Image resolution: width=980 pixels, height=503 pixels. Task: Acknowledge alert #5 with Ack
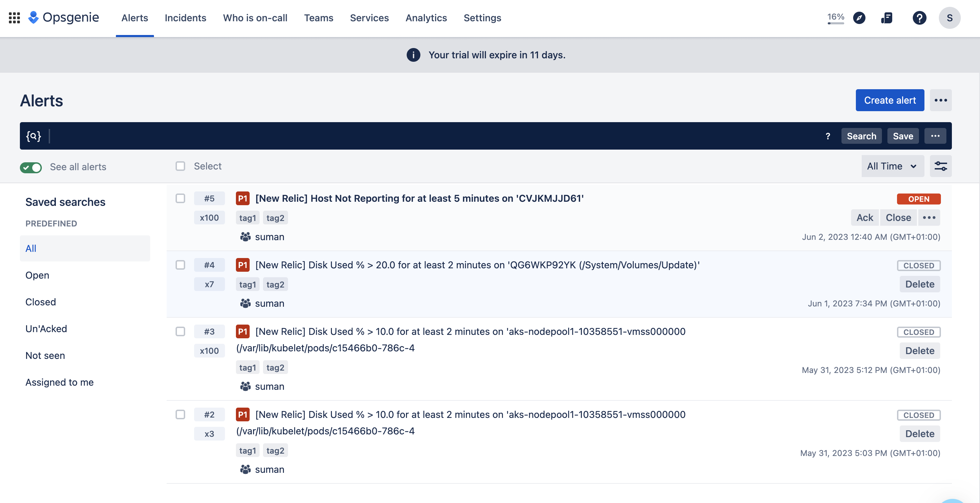864,218
